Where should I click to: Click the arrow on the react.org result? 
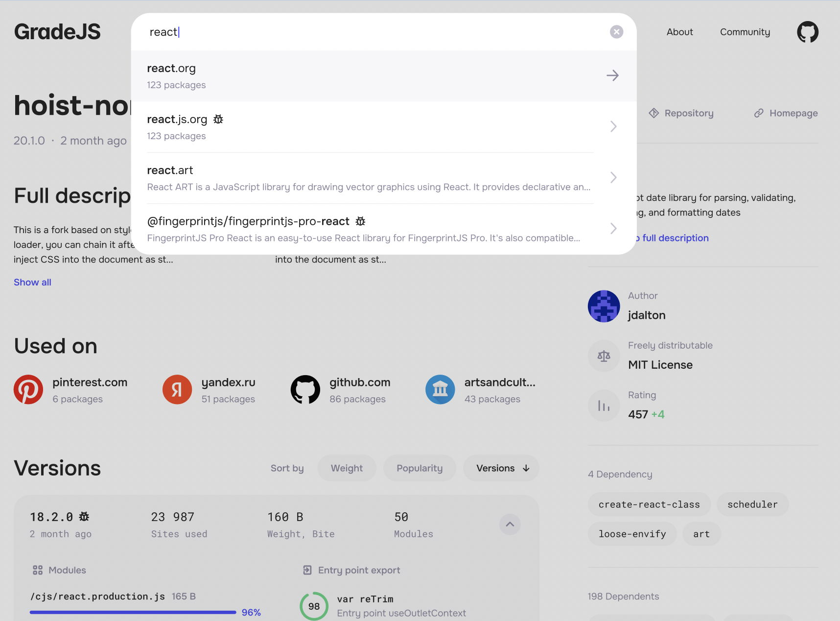(612, 75)
